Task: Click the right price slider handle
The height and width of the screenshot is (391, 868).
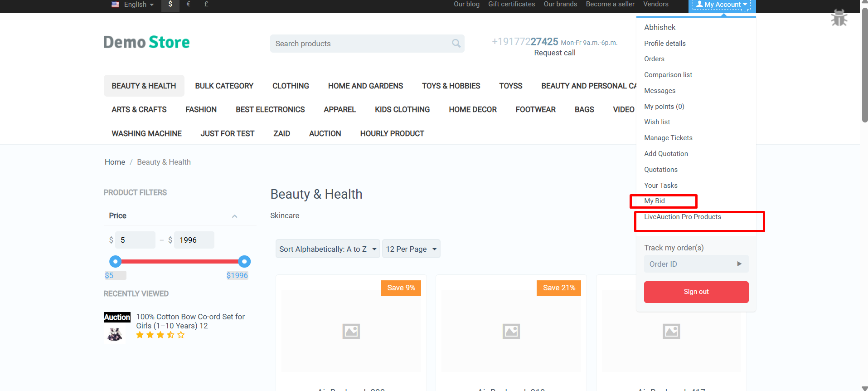Action: (244, 261)
